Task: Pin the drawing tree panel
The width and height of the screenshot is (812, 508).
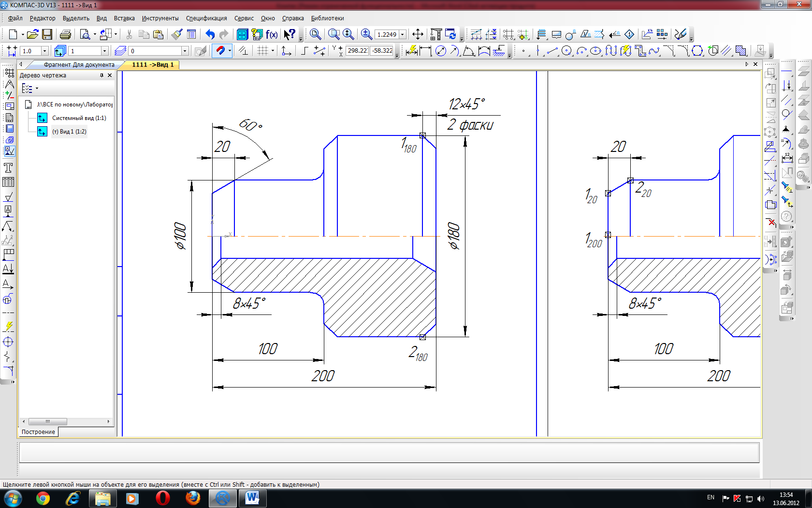Action: (x=101, y=75)
